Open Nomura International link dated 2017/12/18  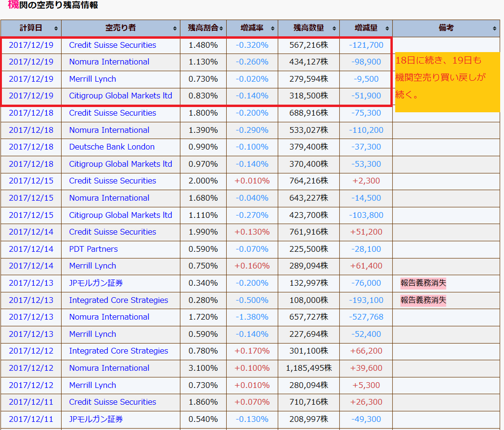click(x=109, y=130)
